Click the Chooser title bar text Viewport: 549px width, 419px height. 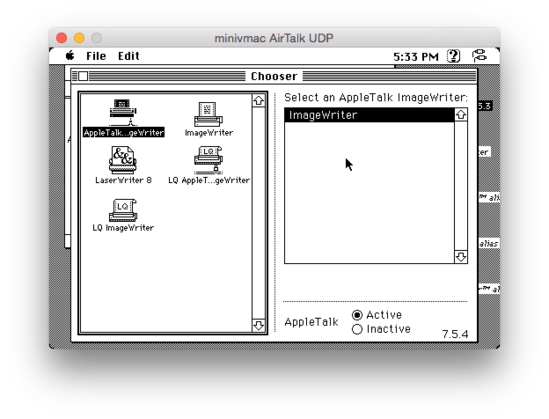(x=274, y=76)
